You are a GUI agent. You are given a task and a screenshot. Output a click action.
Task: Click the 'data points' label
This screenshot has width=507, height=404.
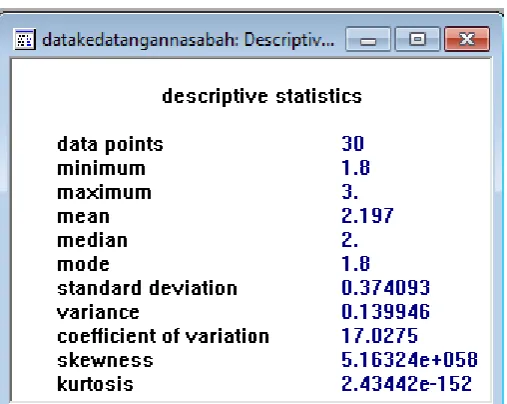pyautogui.click(x=110, y=145)
